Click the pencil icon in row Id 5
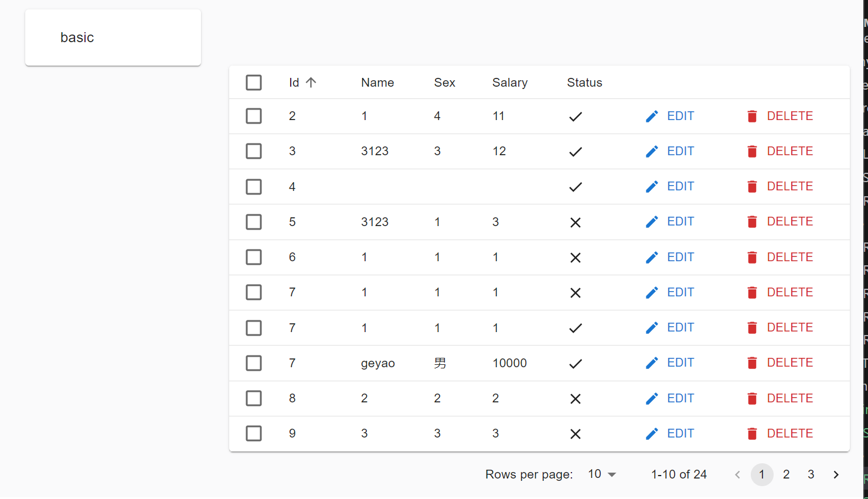Screen dimensions: 868x499 (652, 222)
